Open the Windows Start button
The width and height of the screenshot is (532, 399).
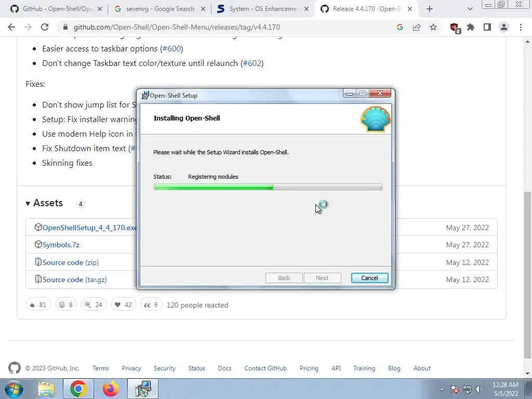[14, 389]
